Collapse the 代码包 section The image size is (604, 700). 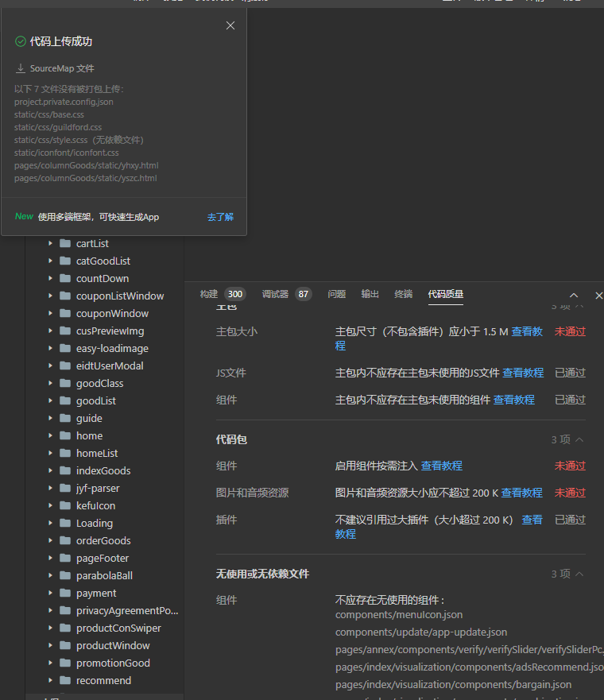pyautogui.click(x=579, y=439)
